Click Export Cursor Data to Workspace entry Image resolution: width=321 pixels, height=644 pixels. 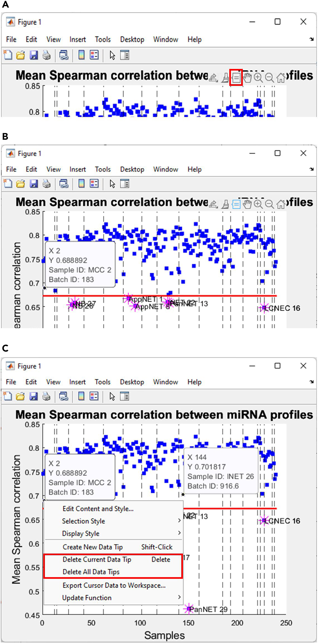pos(114,586)
